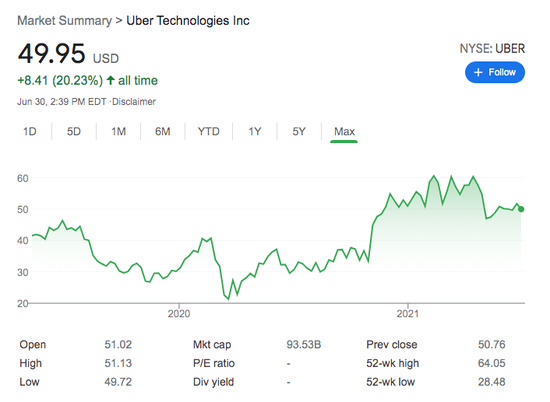Open the Market Summary breadcrumb link
This screenshot has width=550, height=402.
coord(65,21)
